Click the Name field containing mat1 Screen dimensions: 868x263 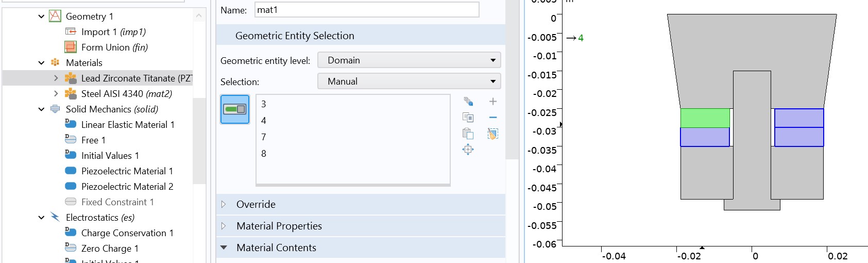pyautogui.click(x=367, y=10)
